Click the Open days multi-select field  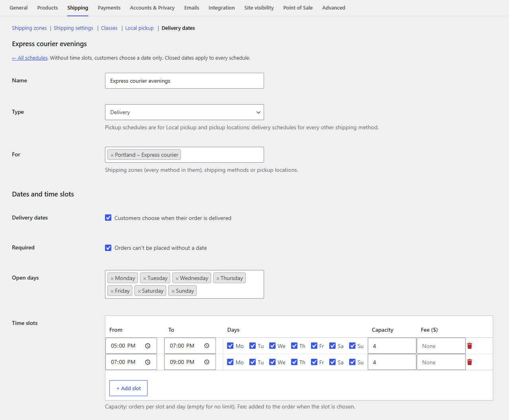(185, 284)
